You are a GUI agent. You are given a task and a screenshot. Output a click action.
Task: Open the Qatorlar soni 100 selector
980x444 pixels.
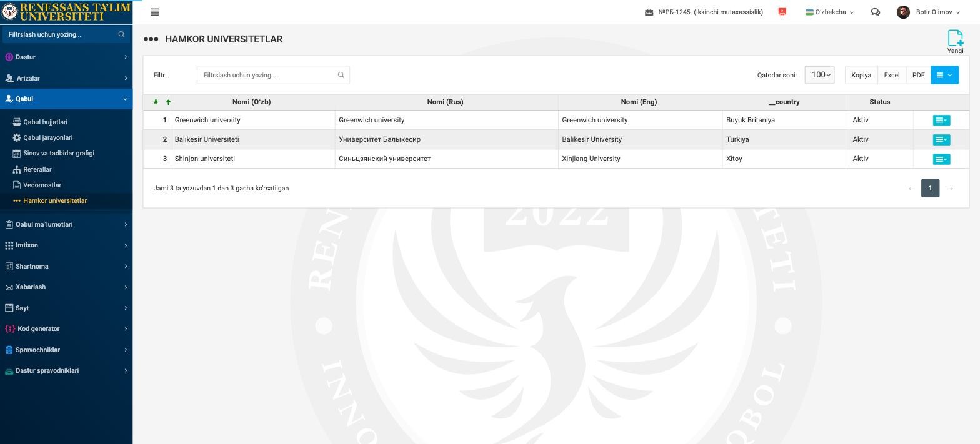click(x=819, y=75)
